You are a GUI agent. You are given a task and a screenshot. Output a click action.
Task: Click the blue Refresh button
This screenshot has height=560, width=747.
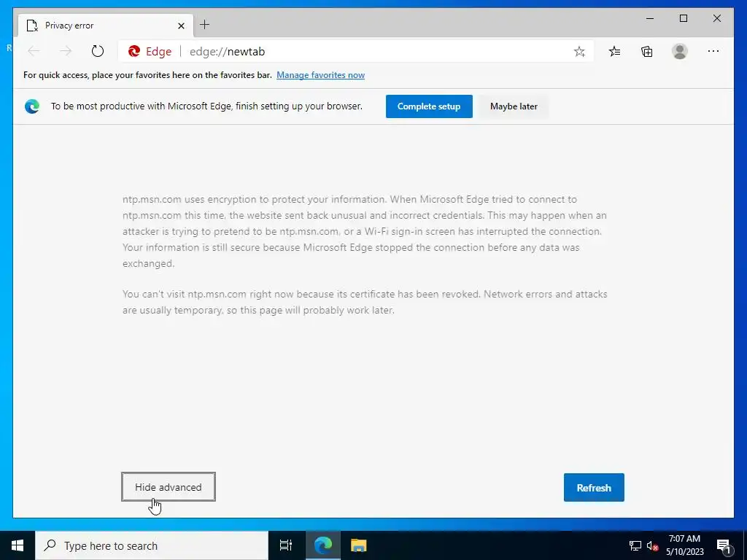594,487
